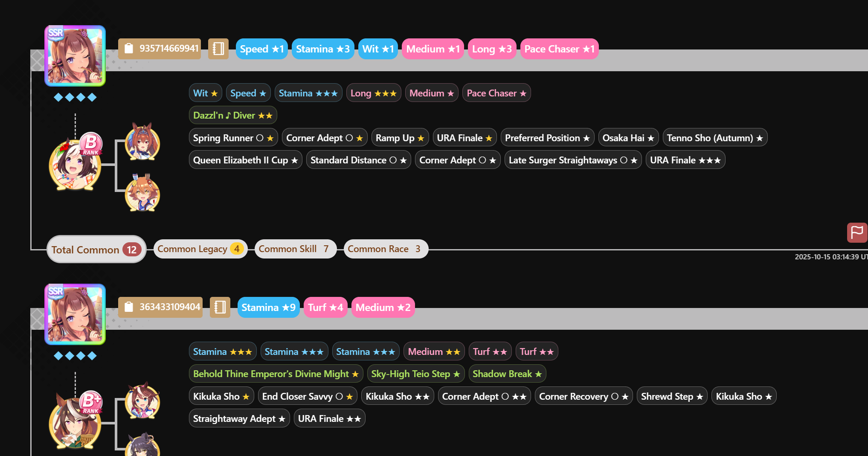Click the white-streaked parent portrait in the B+ rank tree
The image size is (868, 456).
click(x=142, y=401)
